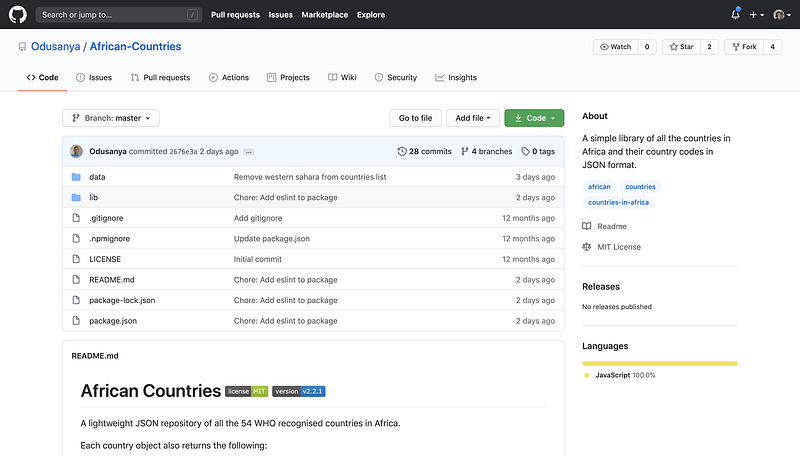The height and width of the screenshot is (456, 800).
Task: Click the lib folder icon
Action: [76, 197]
